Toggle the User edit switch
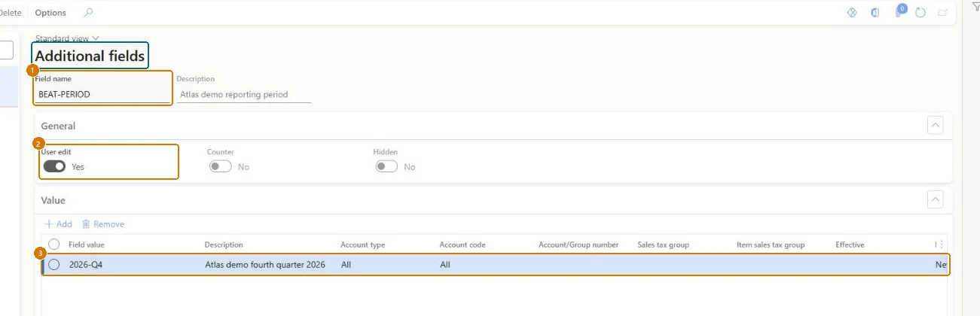980x316 pixels. [54, 166]
